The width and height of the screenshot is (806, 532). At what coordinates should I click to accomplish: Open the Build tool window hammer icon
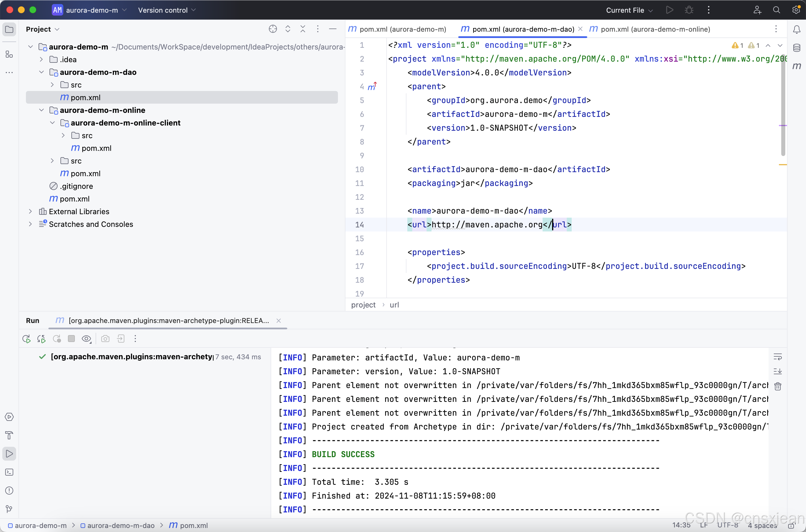point(9,435)
